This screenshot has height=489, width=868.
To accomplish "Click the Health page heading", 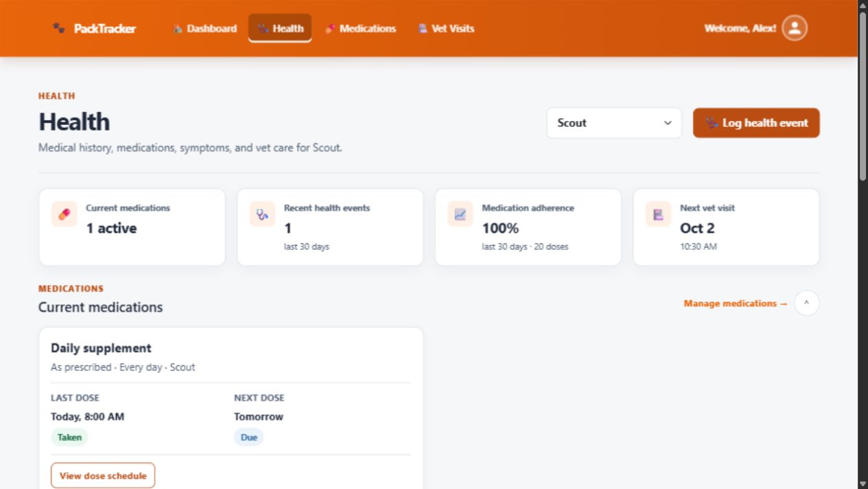I will [74, 122].
